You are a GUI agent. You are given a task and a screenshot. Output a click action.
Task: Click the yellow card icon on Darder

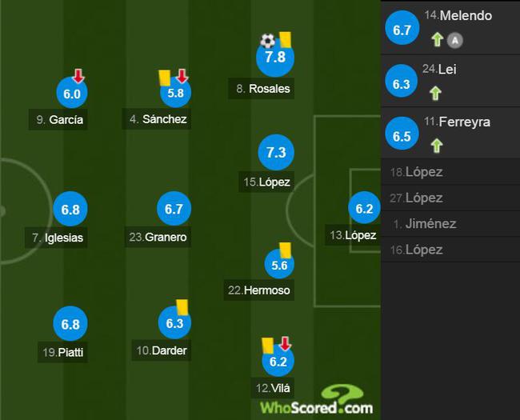182,307
